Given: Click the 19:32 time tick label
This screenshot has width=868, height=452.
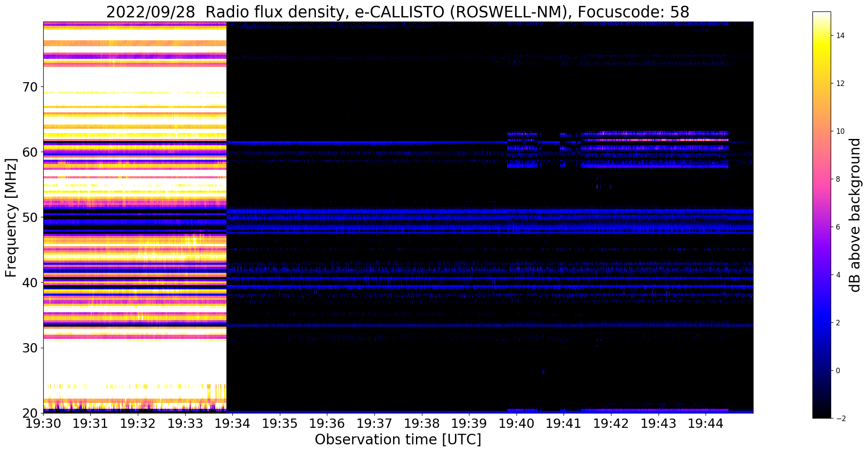Looking at the screenshot, I should coord(138,423).
